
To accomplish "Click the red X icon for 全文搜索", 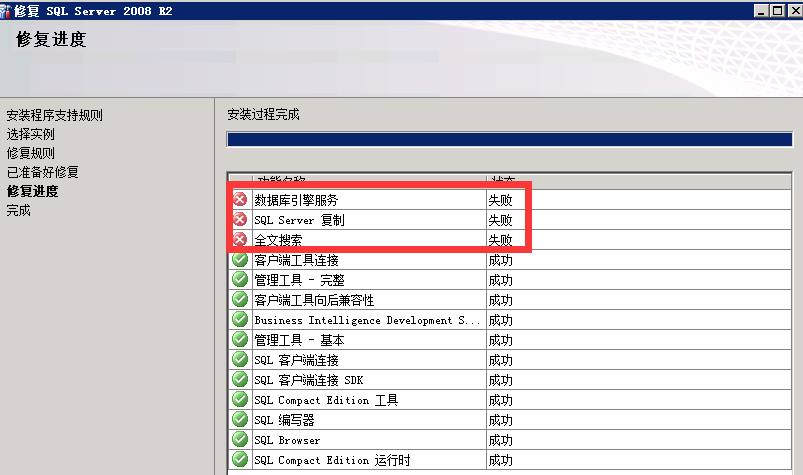I will [x=240, y=239].
